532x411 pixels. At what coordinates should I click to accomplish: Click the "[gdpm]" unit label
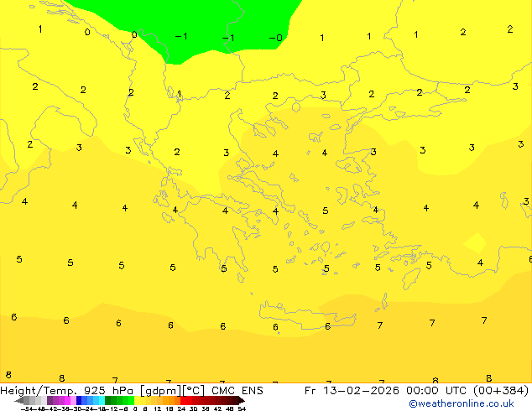(161, 391)
